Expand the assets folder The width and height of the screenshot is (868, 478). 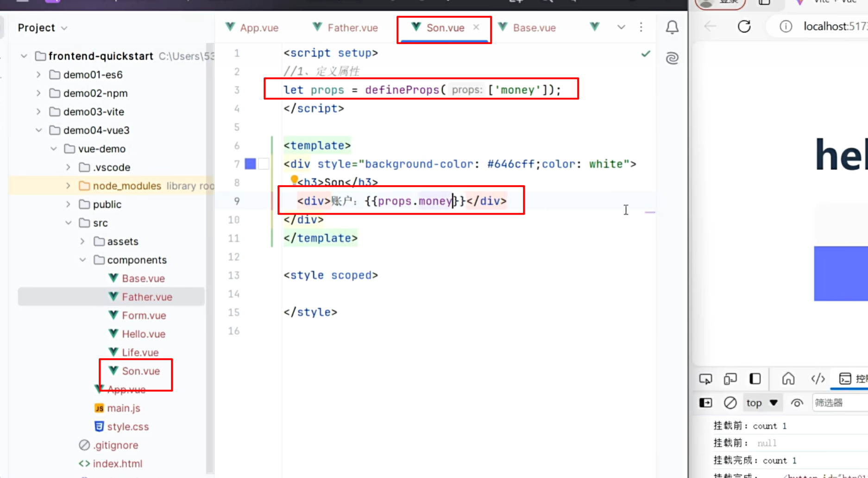pos(82,241)
